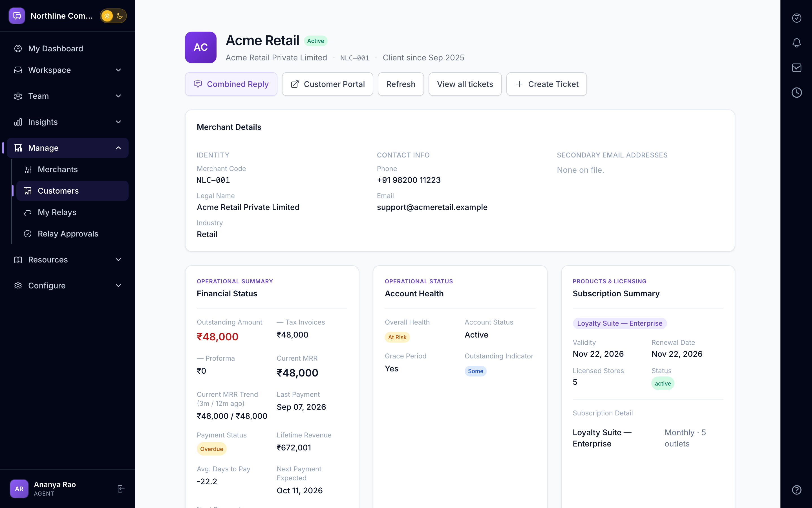
Task: Go to Relay Approvals
Action: [72, 234]
